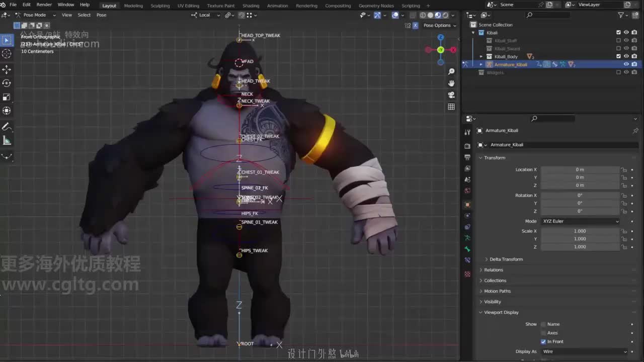Toggle the camera view icon

(451, 95)
